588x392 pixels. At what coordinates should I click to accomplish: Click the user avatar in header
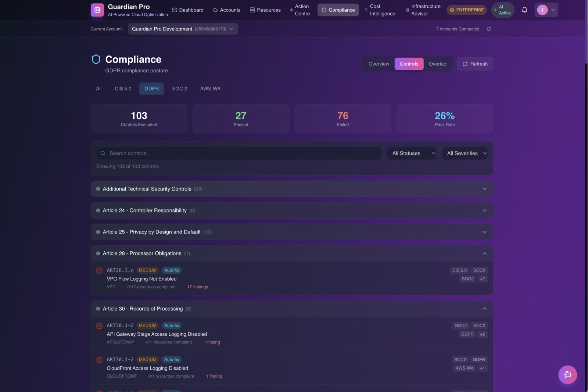542,10
